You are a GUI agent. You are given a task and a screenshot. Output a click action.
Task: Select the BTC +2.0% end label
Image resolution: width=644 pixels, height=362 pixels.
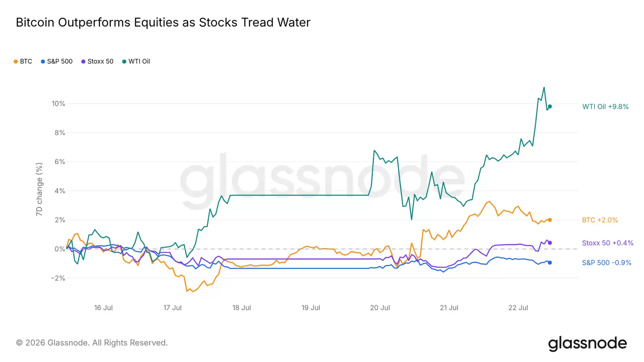point(600,220)
